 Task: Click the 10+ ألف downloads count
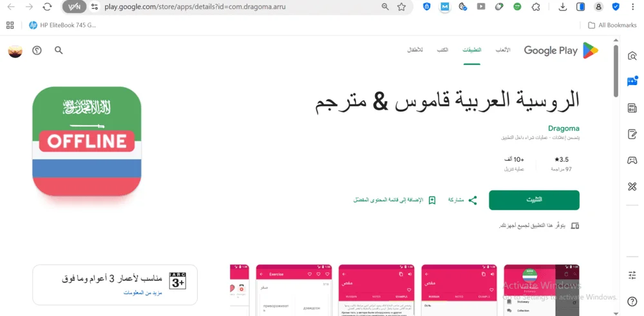514,160
